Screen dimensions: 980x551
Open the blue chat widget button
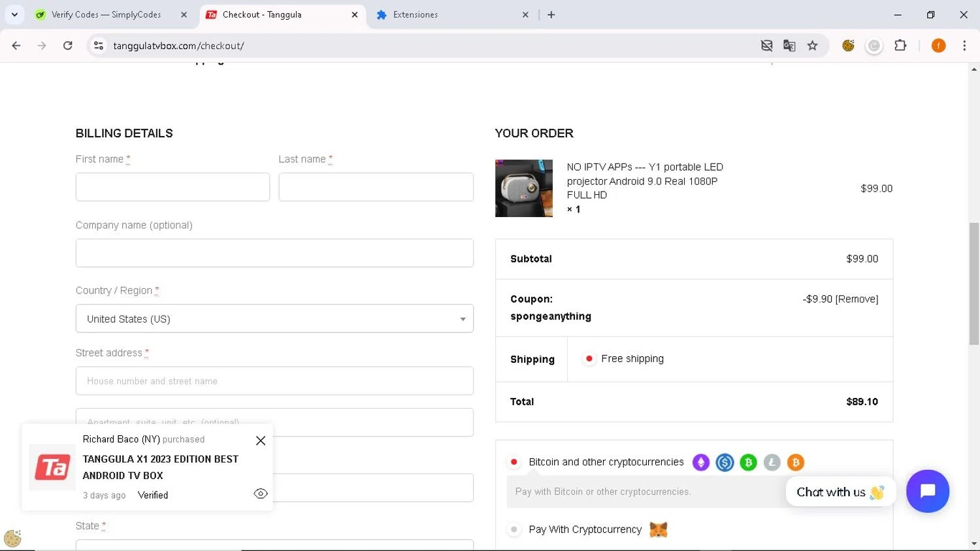pos(928,491)
